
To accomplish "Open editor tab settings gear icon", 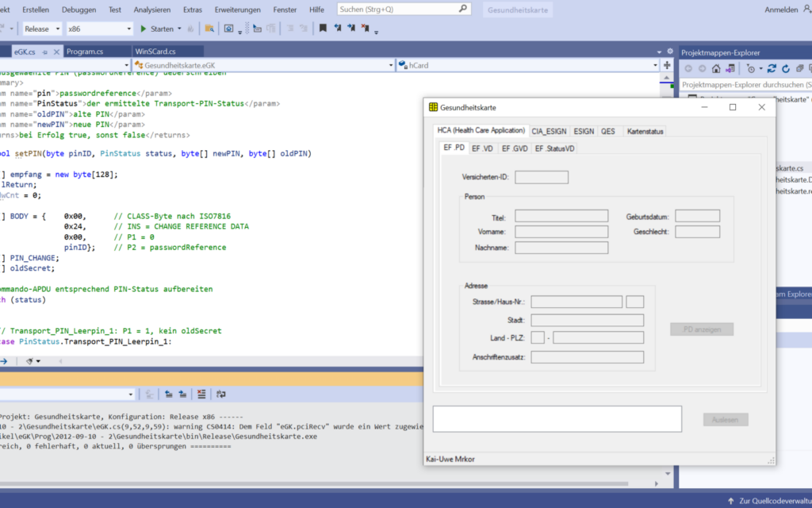I will (670, 52).
